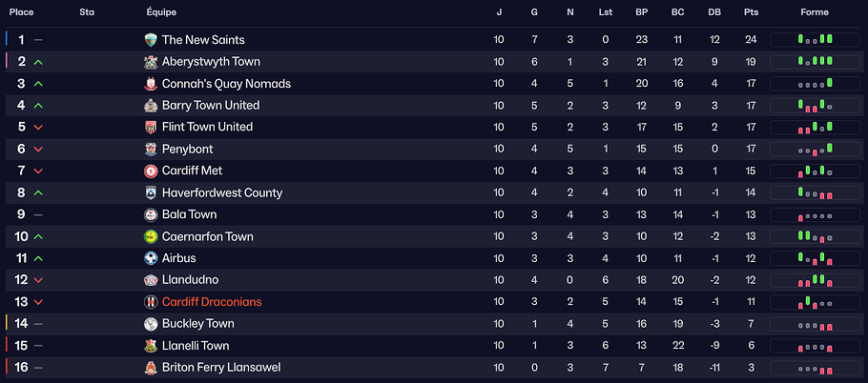
Task: Sort by DB goal difference header
Action: pos(714,12)
